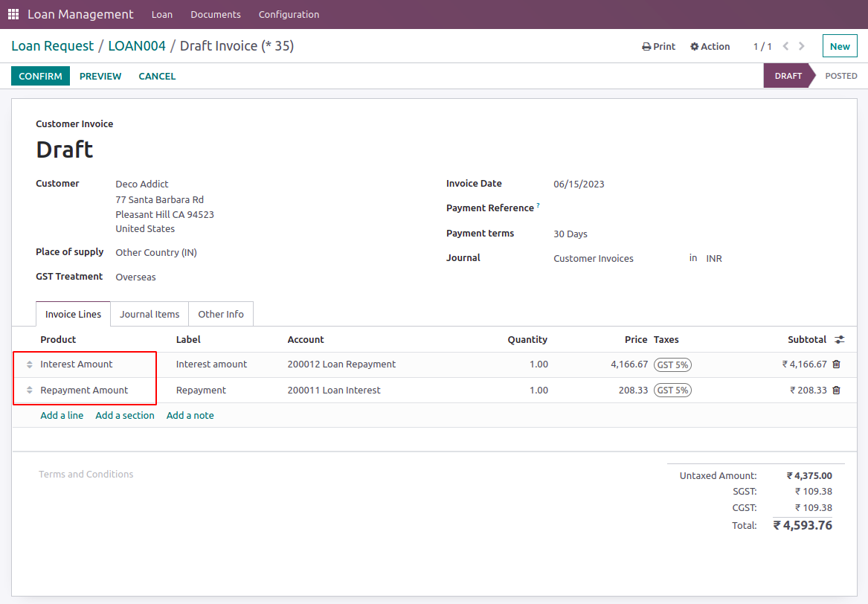Cancel the draft invoice
Image resolution: width=868 pixels, height=604 pixels.
157,76
